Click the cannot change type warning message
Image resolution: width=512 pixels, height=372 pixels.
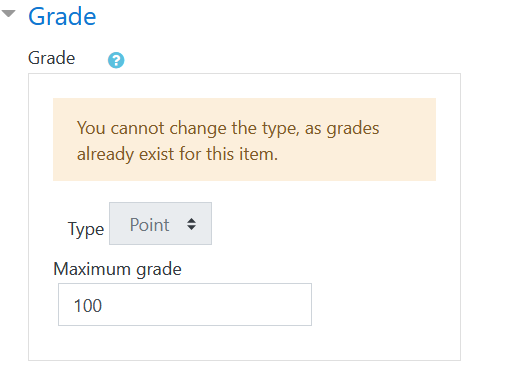228,141
